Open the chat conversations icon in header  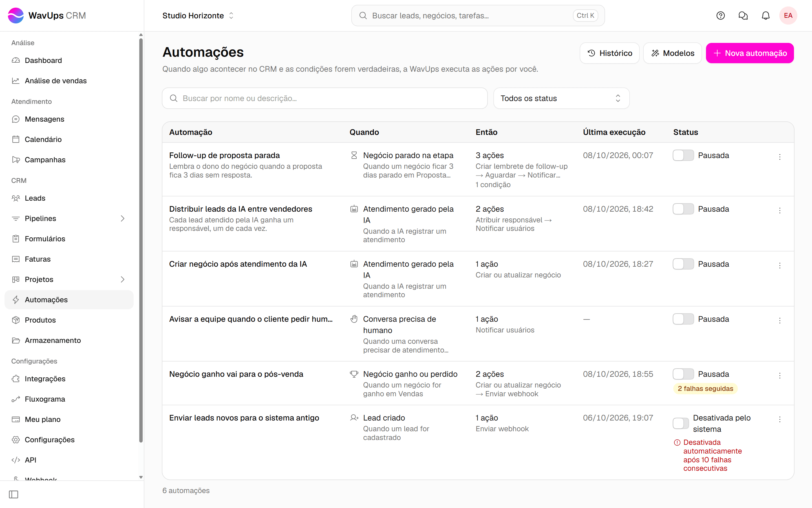743,16
